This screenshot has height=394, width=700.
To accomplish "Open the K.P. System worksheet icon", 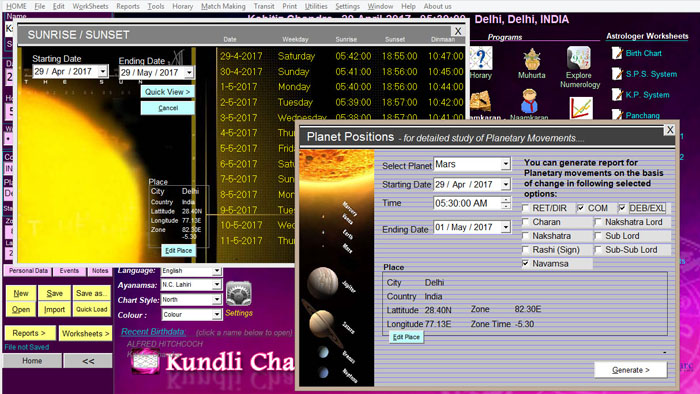I will pos(618,94).
